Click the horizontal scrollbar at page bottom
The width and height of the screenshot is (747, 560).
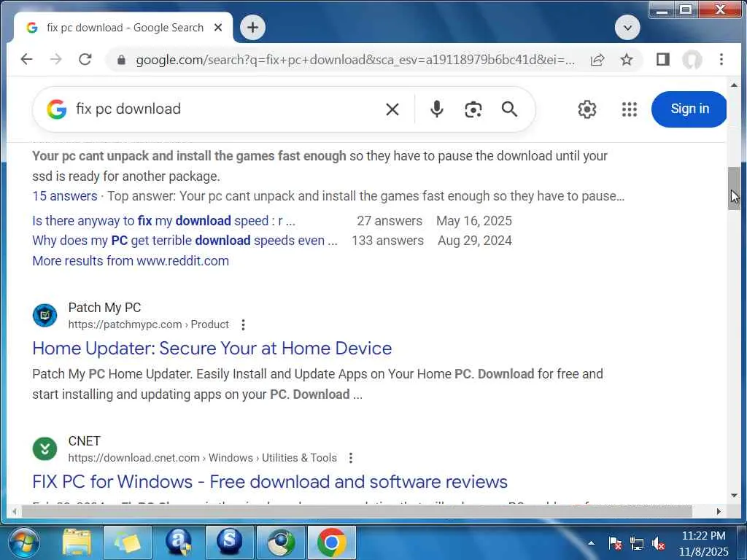pyautogui.click(x=357, y=511)
